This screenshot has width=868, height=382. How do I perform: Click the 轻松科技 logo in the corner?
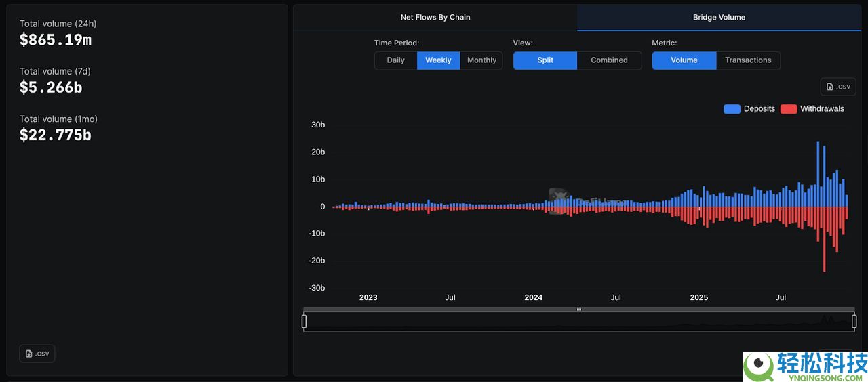tap(806, 366)
